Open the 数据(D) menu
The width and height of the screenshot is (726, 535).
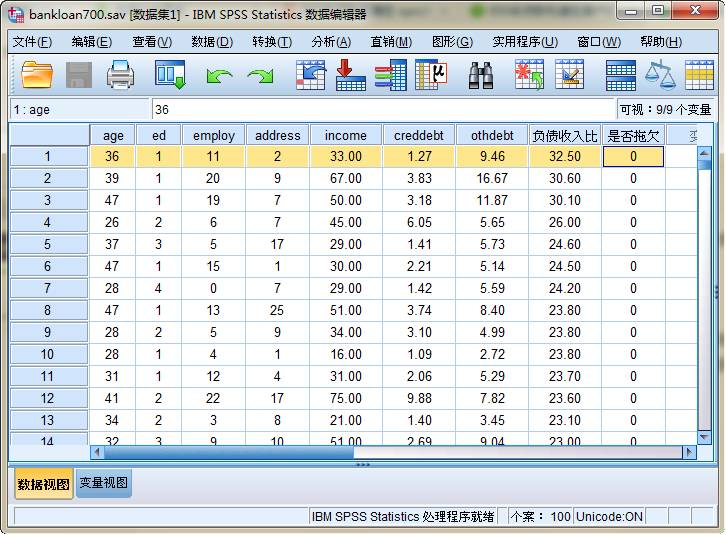pos(212,42)
